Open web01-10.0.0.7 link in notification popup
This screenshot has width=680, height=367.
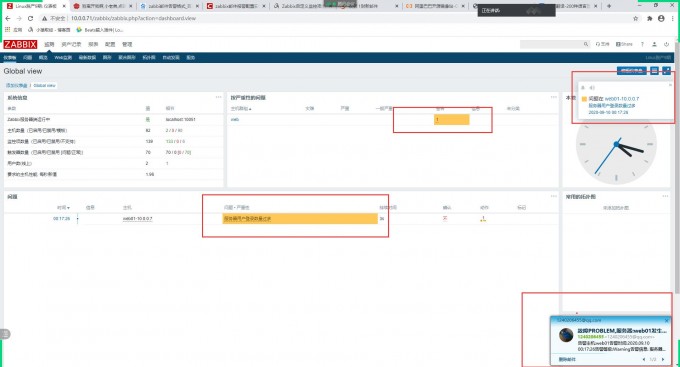coord(622,99)
